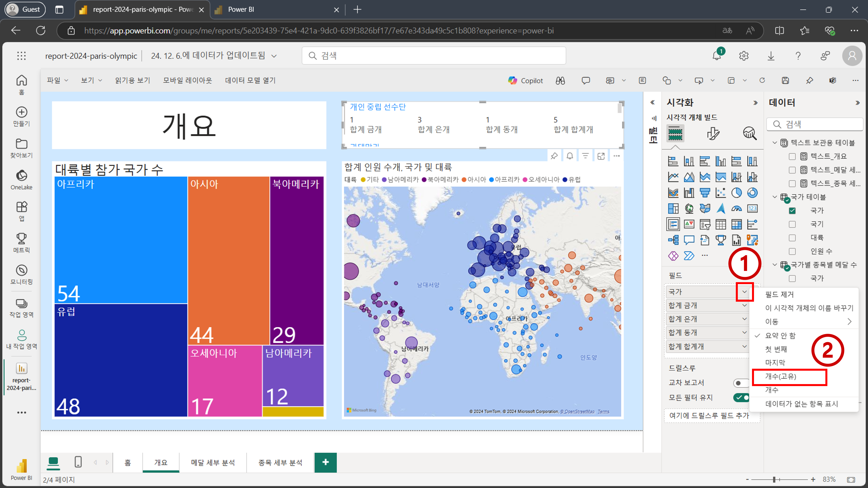Viewport: 868px width, 488px height.
Task: Click zoom in plus button
Action: pos(813,479)
